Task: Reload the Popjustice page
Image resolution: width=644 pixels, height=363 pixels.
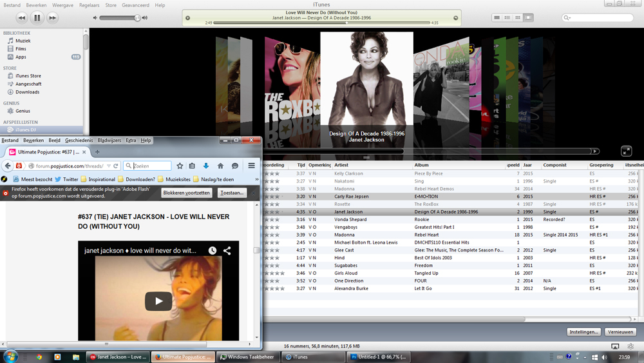Action: tap(116, 166)
